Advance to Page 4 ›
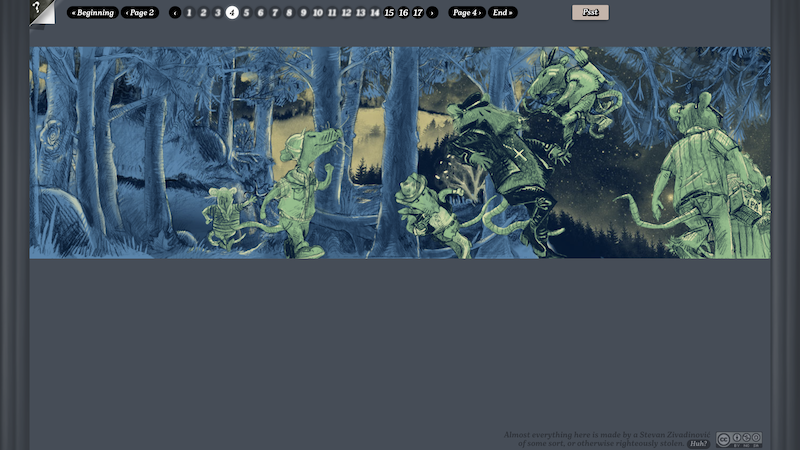This screenshot has height=450, width=800. pyautogui.click(x=467, y=13)
